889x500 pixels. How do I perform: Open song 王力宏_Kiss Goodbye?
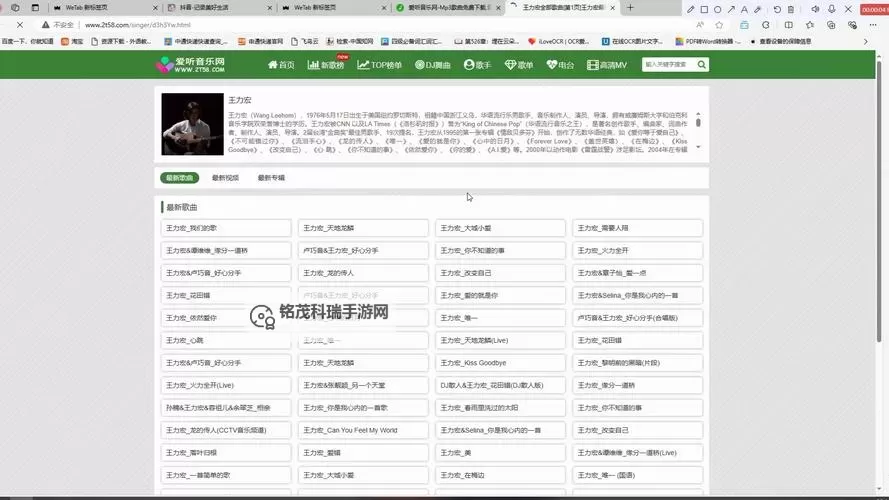(x=500, y=363)
